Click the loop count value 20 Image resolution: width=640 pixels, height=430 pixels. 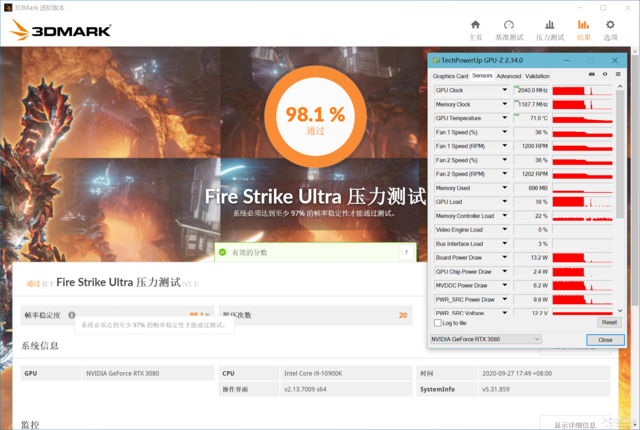[403, 315]
